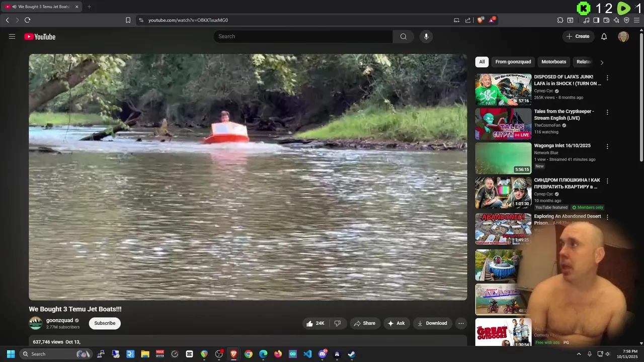Go back in the browser
Image resolution: width=644 pixels, height=362 pixels.
[x=7, y=20]
